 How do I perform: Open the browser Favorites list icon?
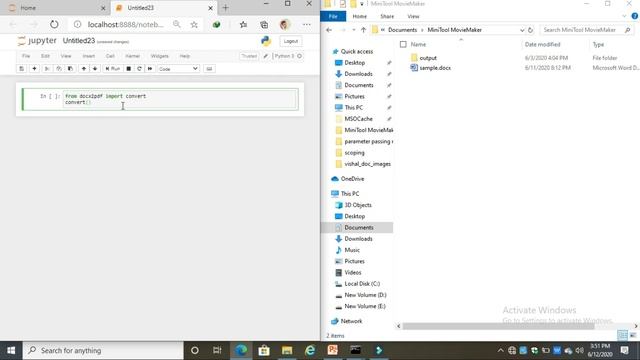pos(243,24)
